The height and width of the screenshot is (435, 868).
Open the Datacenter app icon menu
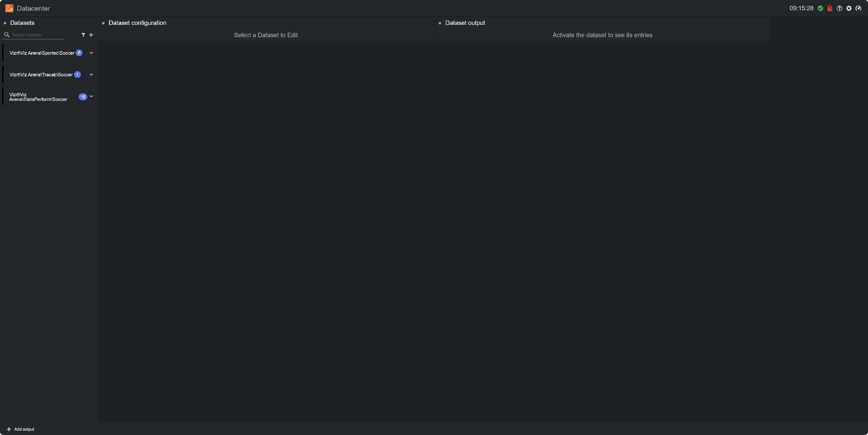pyautogui.click(x=9, y=8)
